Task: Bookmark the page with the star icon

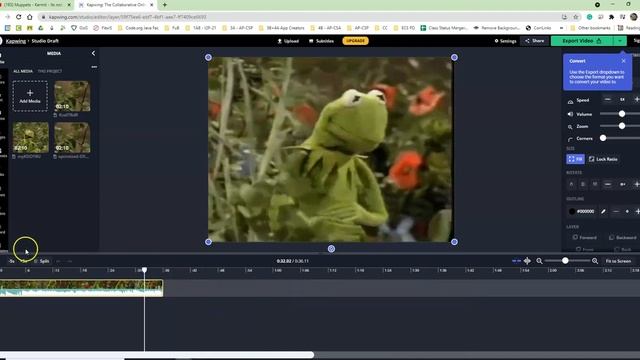Action: (576, 17)
